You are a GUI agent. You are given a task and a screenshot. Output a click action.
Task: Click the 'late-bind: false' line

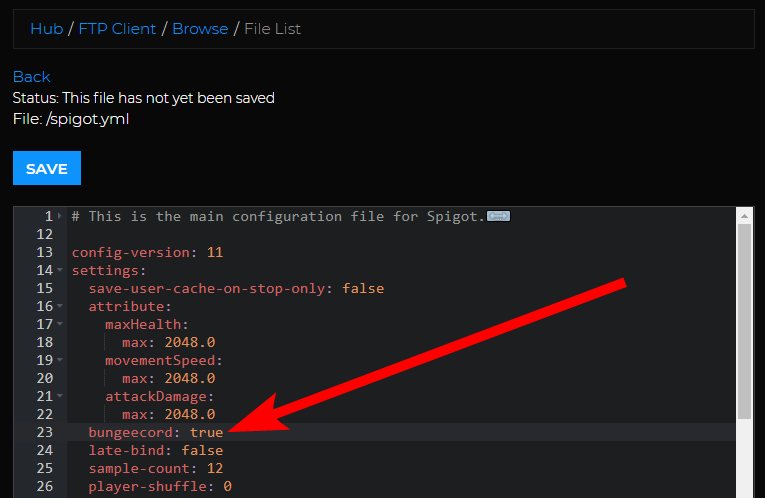point(156,450)
